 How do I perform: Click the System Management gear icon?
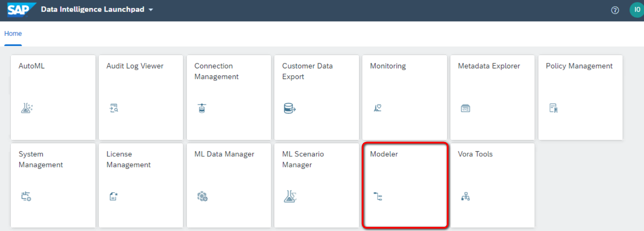click(x=26, y=196)
